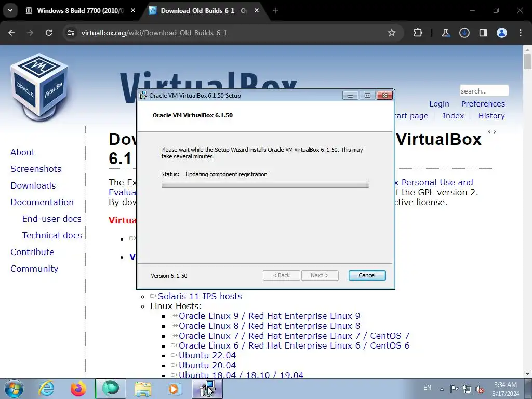This screenshot has height=399, width=532.
Task: Select the VirtualBox installer taskbar icon
Action: tap(207, 389)
